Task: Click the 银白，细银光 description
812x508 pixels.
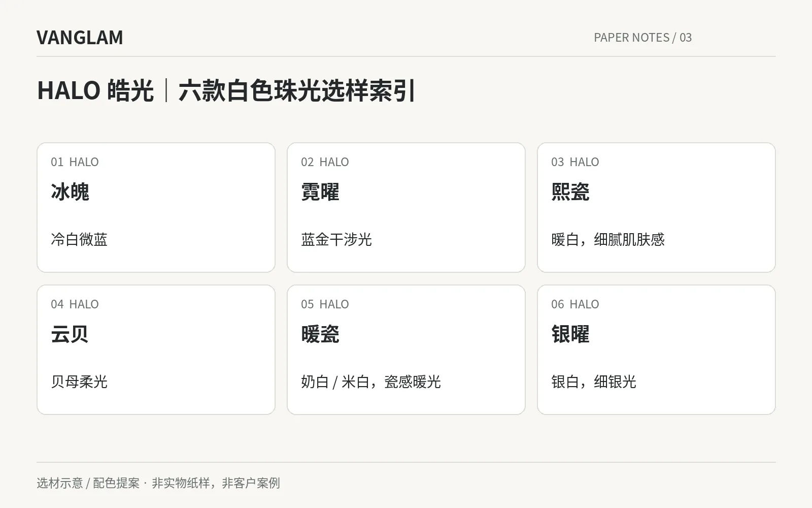Action: [594, 382]
